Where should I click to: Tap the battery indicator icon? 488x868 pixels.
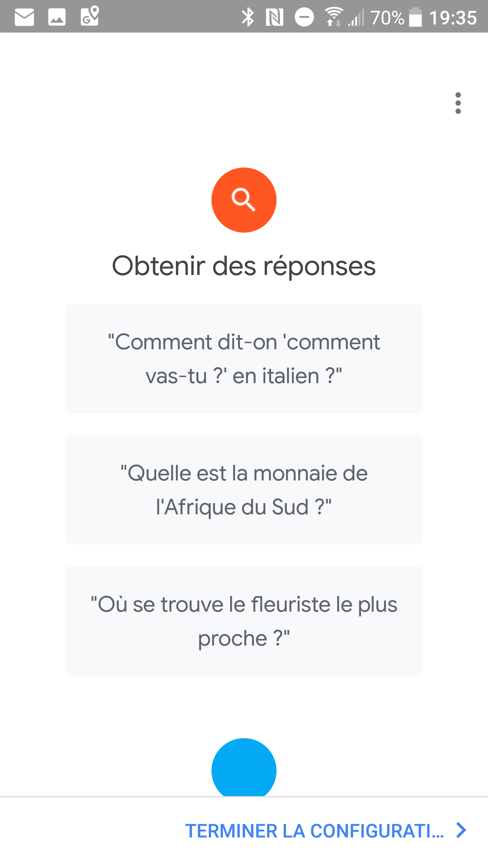pyautogui.click(x=415, y=17)
